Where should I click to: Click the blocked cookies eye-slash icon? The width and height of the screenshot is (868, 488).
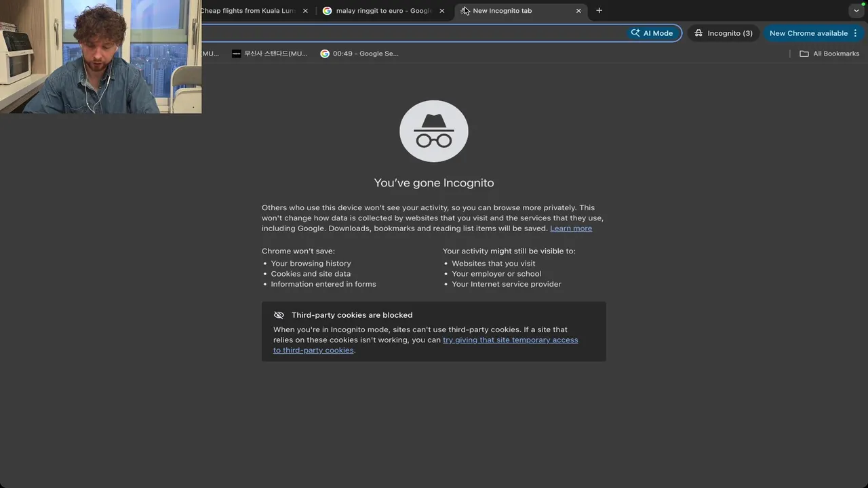click(279, 315)
